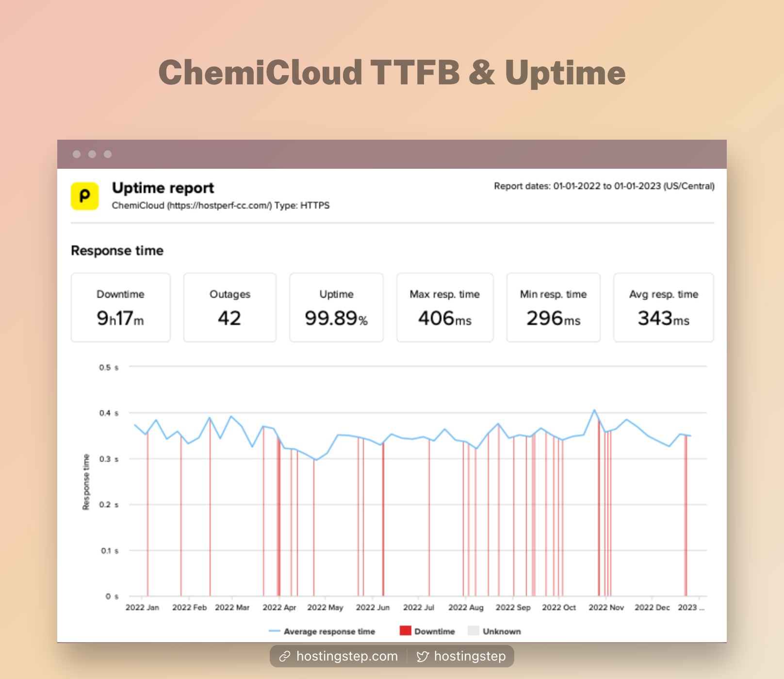Image resolution: width=784 pixels, height=679 pixels.
Task: Click the 2022 Mar axis label
Action: (232, 607)
